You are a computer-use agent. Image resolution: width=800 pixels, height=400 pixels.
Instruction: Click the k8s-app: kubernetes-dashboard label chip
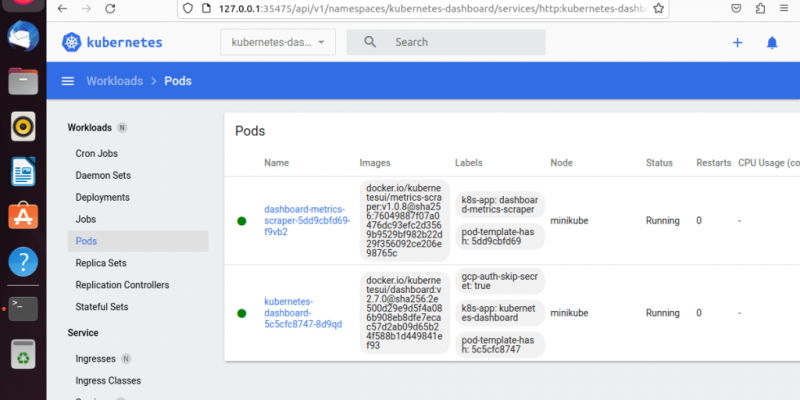500,313
